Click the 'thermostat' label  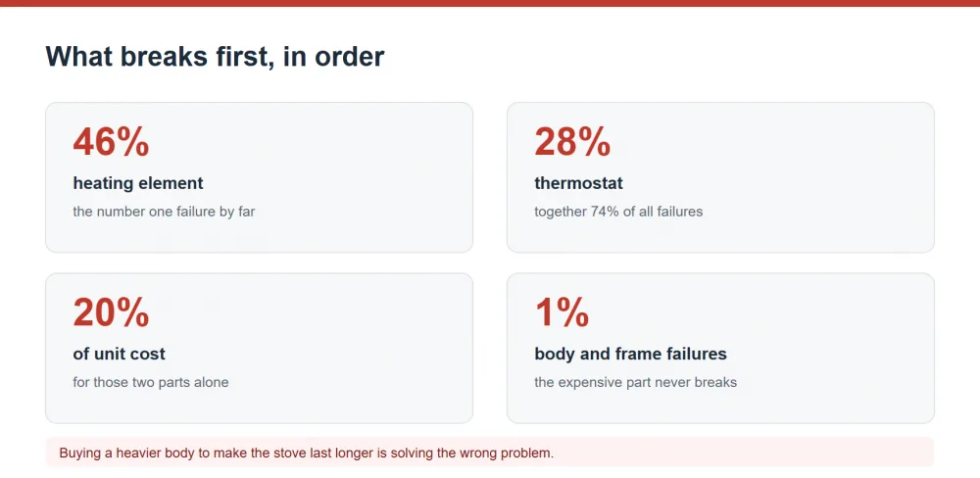point(579,183)
